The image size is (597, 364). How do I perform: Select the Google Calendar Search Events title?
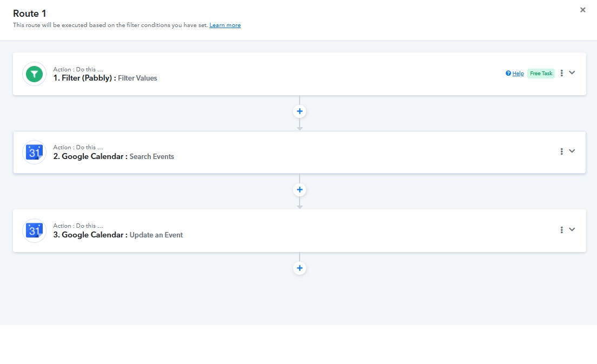coord(114,156)
